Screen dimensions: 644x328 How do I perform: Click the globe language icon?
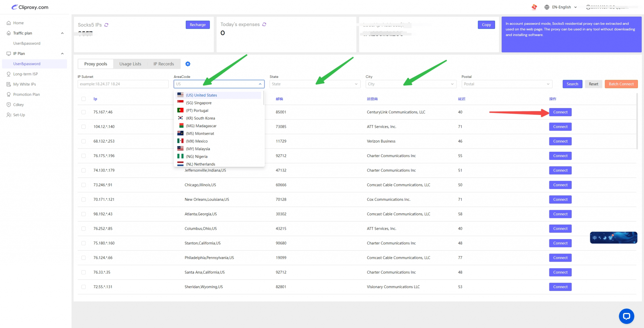click(x=547, y=7)
